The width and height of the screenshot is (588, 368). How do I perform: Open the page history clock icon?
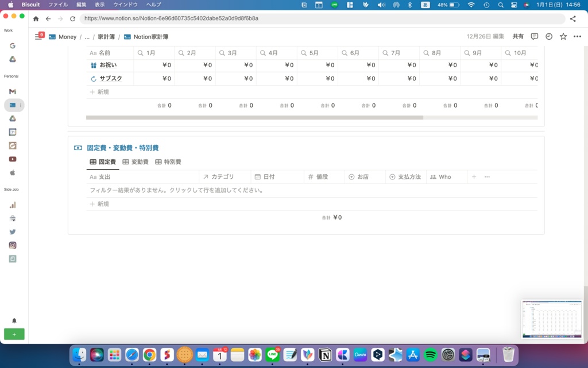pyautogui.click(x=549, y=36)
